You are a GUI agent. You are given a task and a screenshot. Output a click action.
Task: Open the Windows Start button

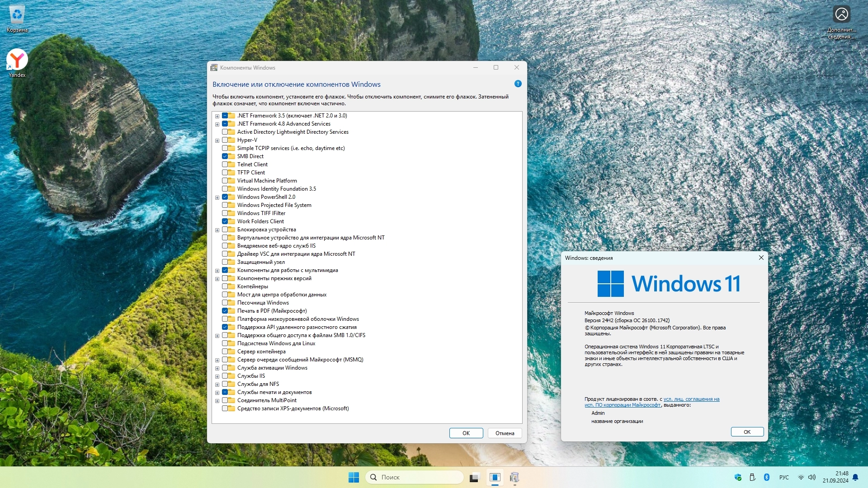(x=354, y=477)
